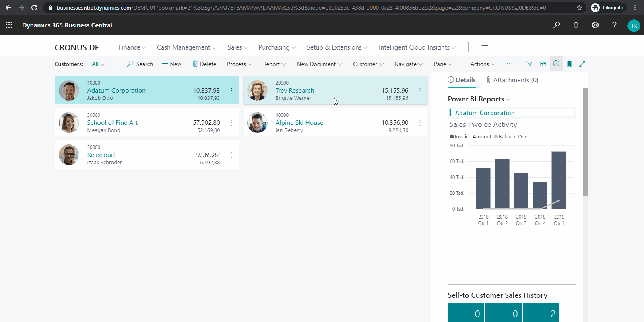The width and height of the screenshot is (644, 322).
Task: Open the Customer action menu
Action: pos(368,64)
